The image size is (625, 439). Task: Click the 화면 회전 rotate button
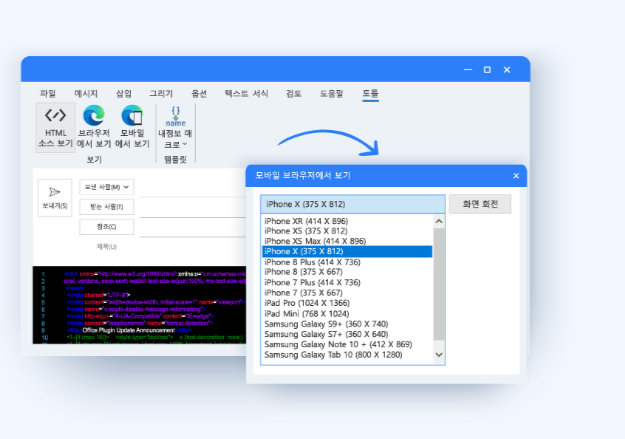click(x=480, y=204)
